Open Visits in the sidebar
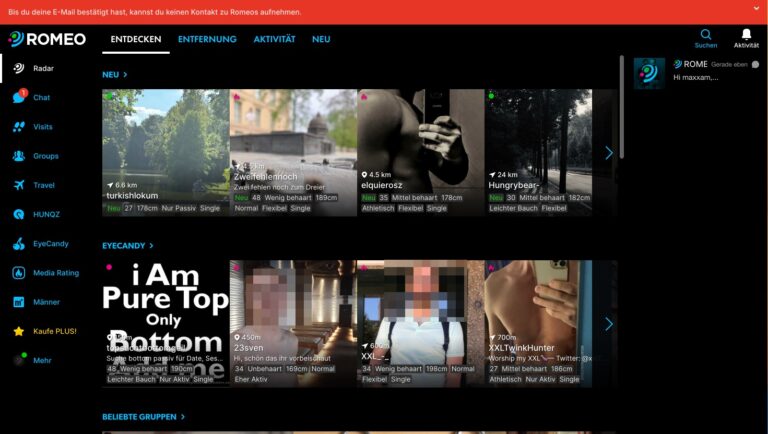The image size is (768, 434). coord(43,127)
